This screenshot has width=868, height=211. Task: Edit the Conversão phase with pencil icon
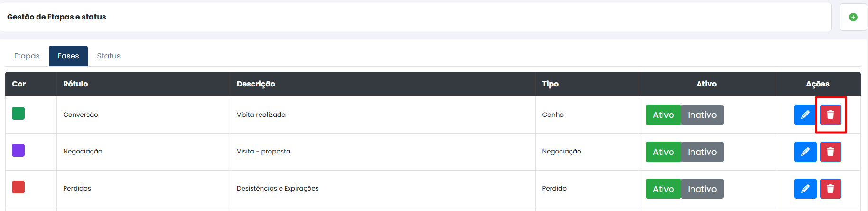pyautogui.click(x=805, y=115)
